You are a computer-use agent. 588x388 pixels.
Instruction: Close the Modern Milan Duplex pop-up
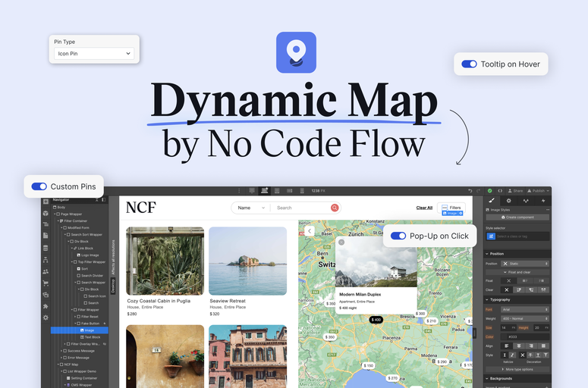coord(341,242)
